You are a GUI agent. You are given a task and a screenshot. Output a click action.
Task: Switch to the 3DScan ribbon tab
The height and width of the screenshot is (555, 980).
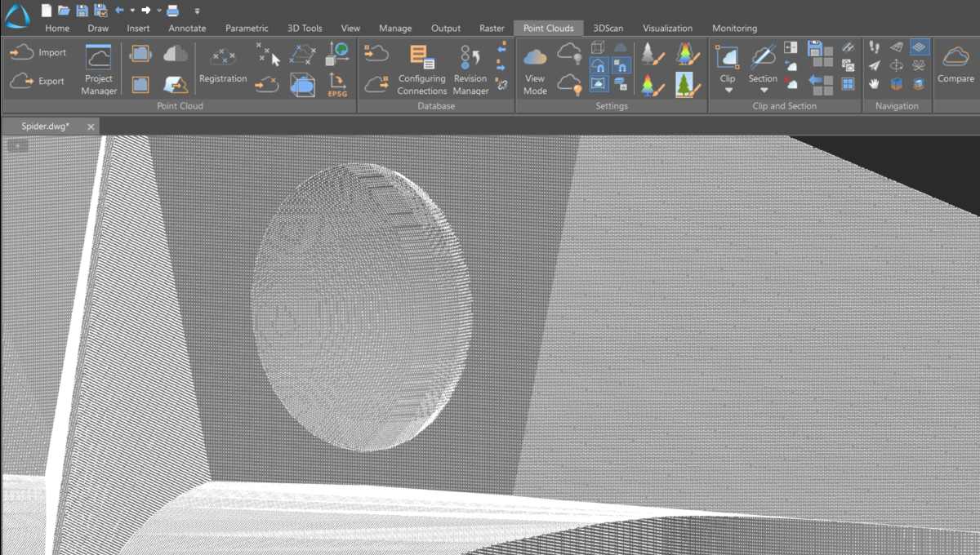pyautogui.click(x=608, y=28)
